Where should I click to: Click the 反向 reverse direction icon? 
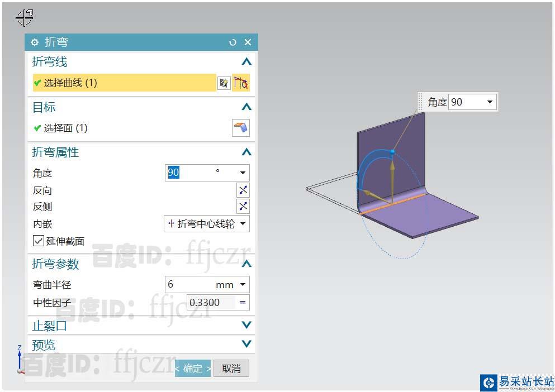tap(243, 190)
